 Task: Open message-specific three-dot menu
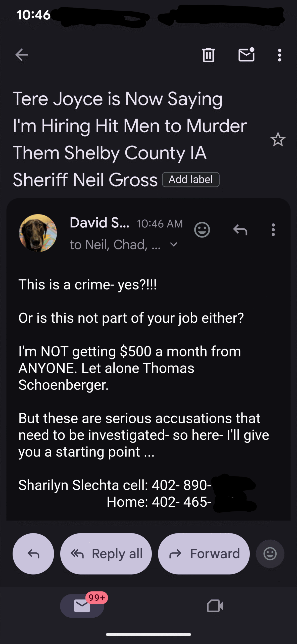point(273,230)
